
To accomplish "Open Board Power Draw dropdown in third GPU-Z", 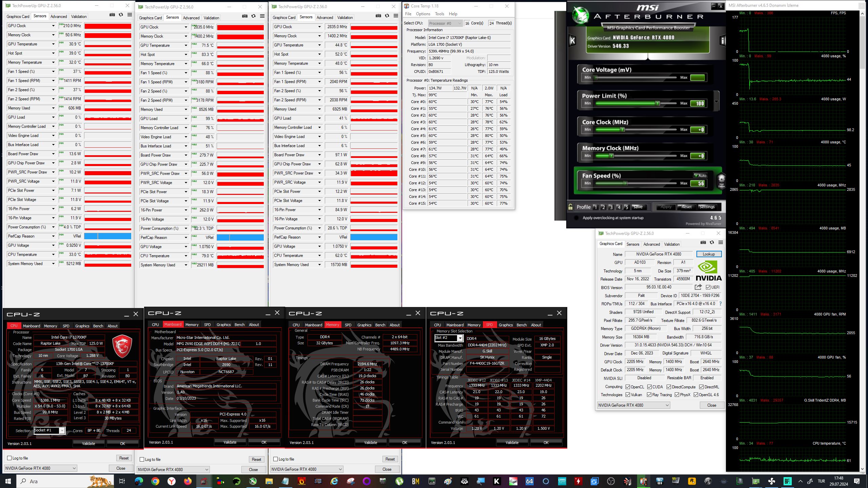I will tap(319, 155).
